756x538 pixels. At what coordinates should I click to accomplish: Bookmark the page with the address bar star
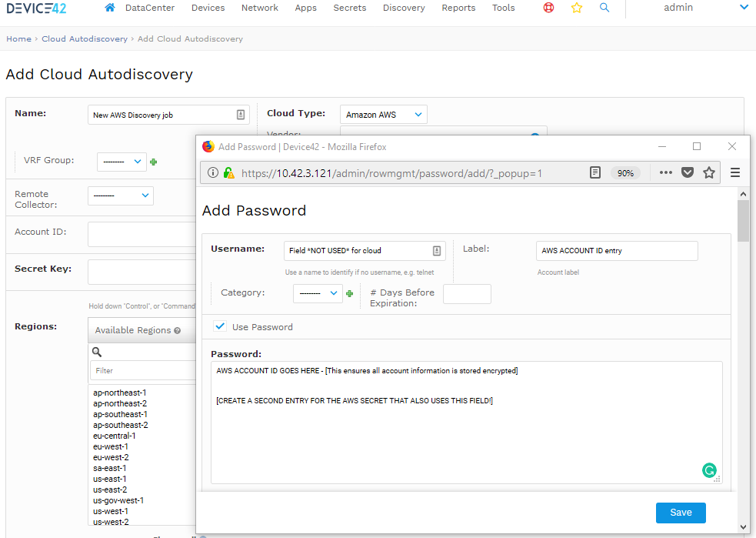point(708,172)
